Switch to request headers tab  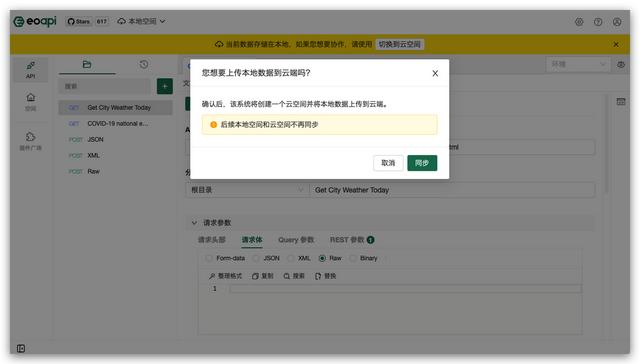point(211,240)
